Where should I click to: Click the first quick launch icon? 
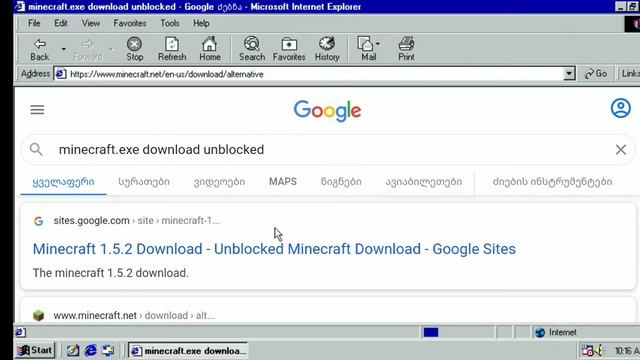(73, 350)
